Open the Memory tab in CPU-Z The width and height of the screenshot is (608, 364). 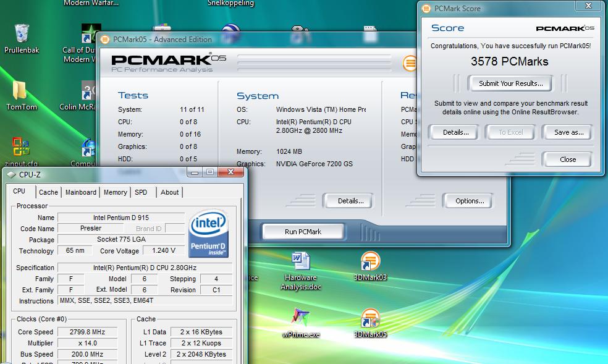115,192
